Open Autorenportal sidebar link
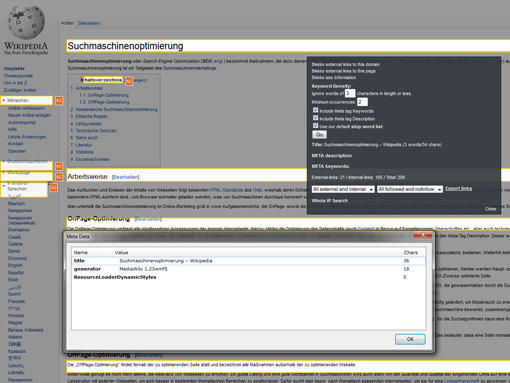Viewport: 510px width, 383px height. (22, 122)
